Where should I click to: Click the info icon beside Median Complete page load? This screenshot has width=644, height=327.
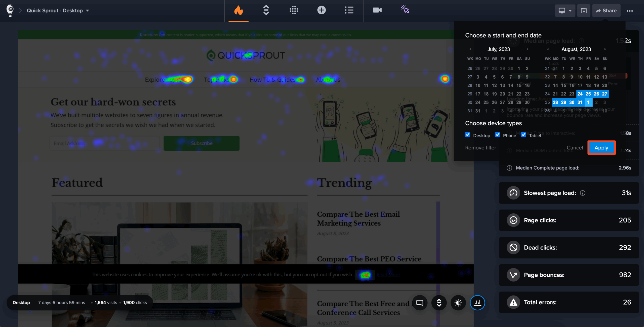point(509,168)
